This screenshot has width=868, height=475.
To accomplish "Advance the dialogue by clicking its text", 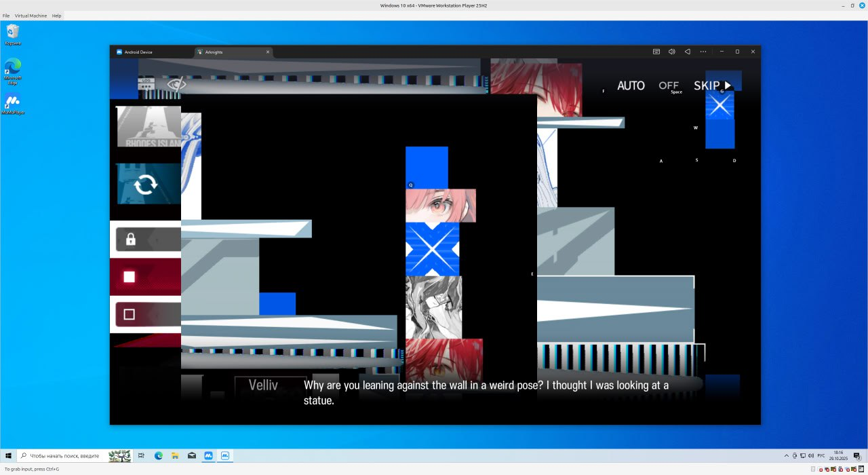I will [x=486, y=393].
